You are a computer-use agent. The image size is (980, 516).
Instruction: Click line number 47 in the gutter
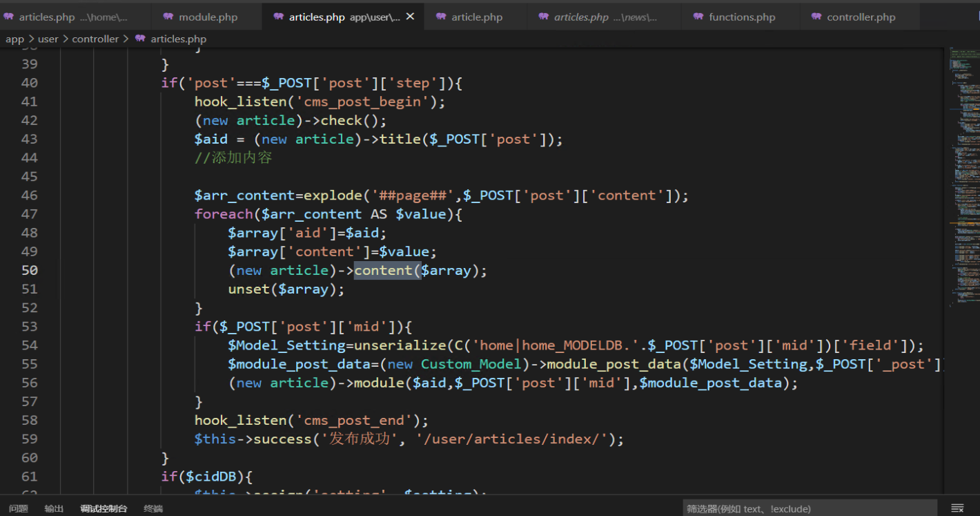[x=30, y=214]
